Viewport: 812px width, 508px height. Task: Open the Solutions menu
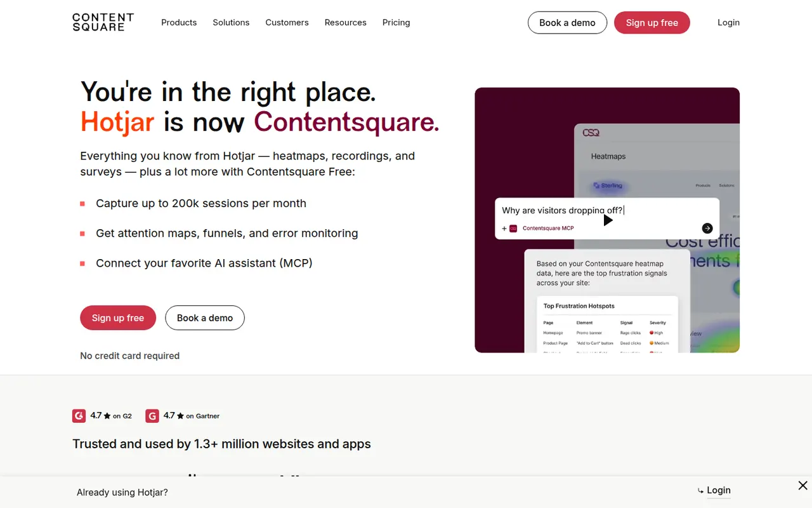tap(231, 22)
